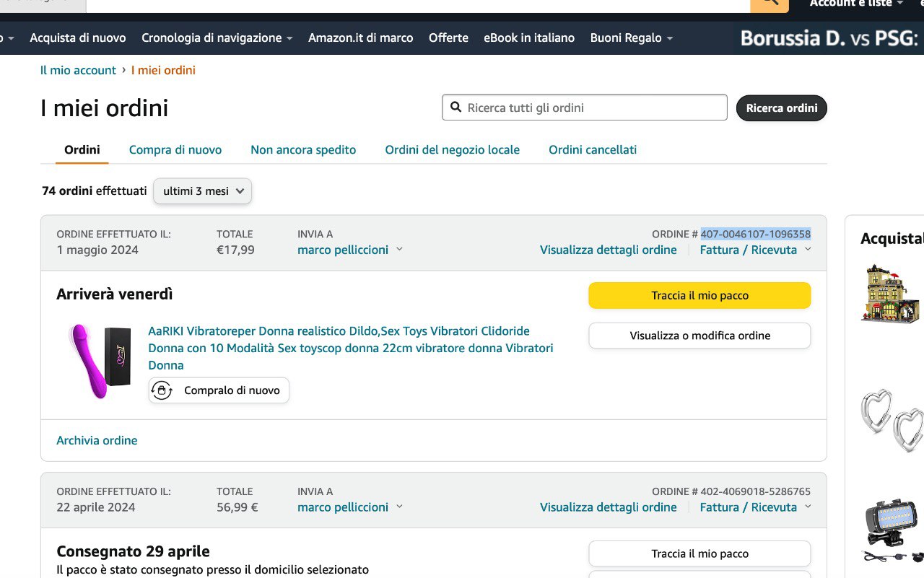Expand 'Fattura / Ricevuta' for 1 maggio order
The image size is (924, 578).
(x=754, y=250)
